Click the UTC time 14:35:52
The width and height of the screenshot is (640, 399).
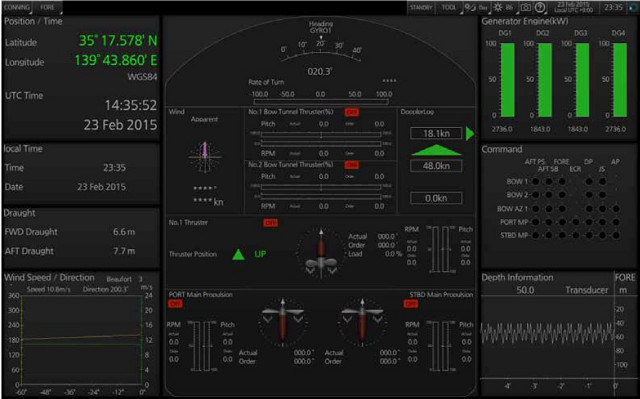click(x=131, y=106)
